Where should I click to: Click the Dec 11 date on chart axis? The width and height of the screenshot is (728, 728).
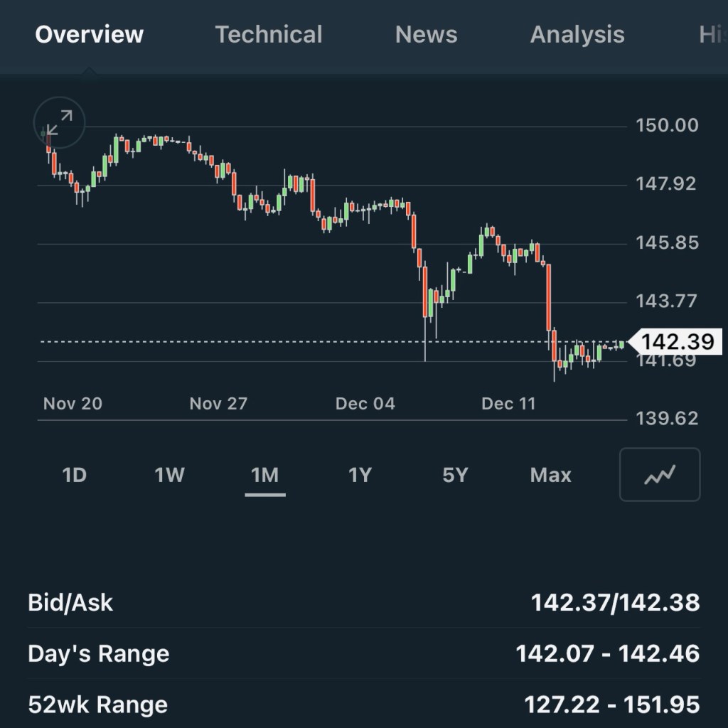click(x=508, y=404)
